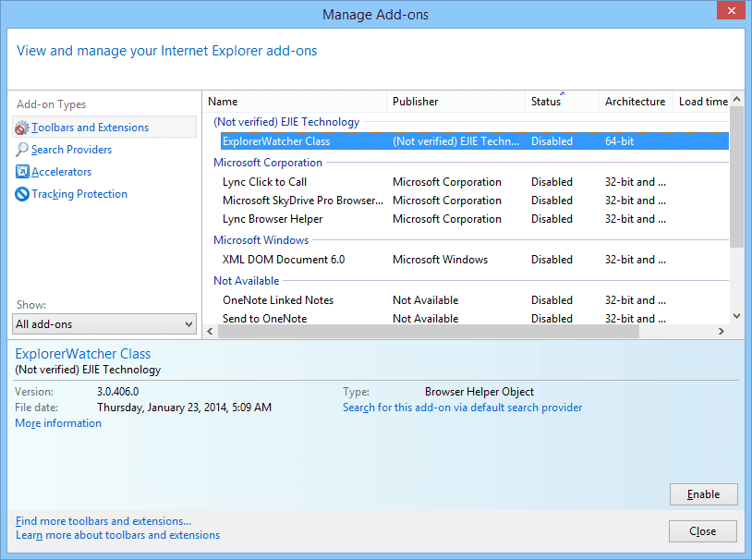752x560 pixels.
Task: Click the horizontal scrollbar left arrow
Action: pos(210,331)
